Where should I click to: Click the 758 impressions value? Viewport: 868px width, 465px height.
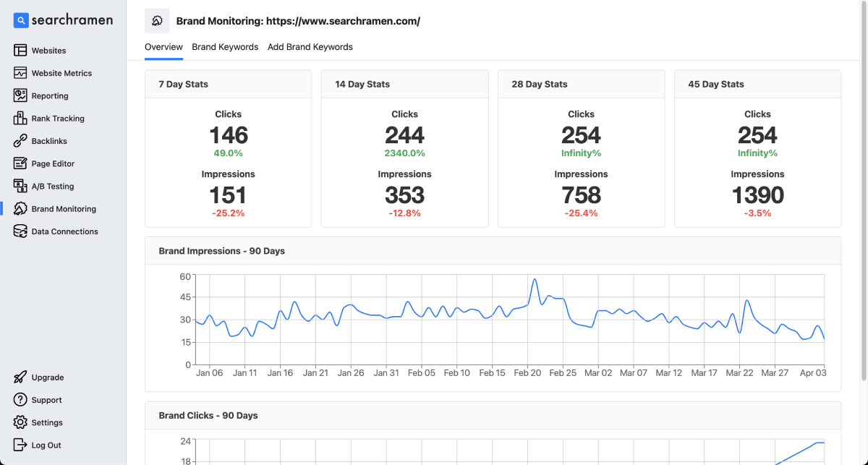(582, 195)
